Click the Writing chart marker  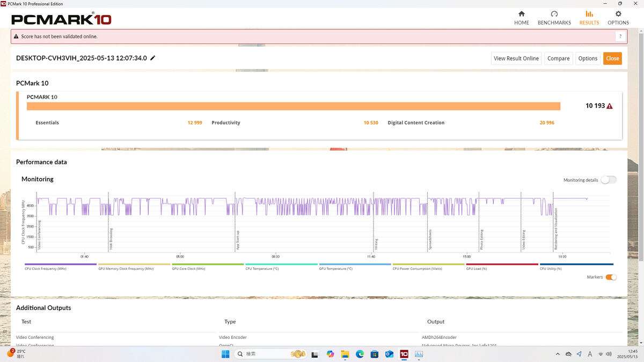376,245
